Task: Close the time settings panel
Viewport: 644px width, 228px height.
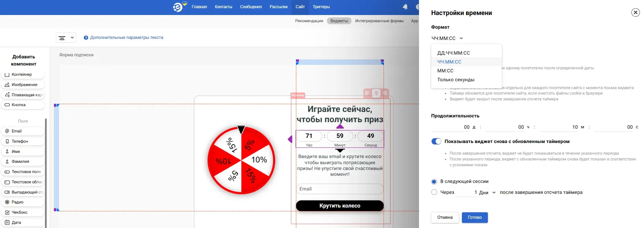Action: pos(635,13)
